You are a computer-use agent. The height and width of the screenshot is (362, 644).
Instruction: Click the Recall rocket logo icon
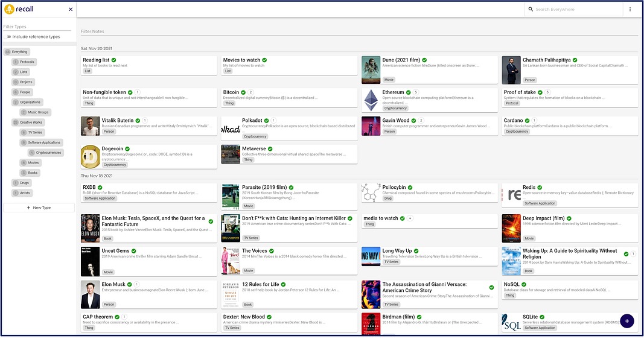(9, 9)
